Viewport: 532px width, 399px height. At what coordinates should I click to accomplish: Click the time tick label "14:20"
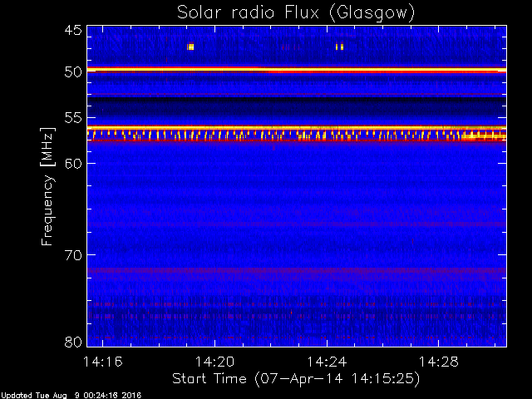pyautogui.click(x=214, y=362)
